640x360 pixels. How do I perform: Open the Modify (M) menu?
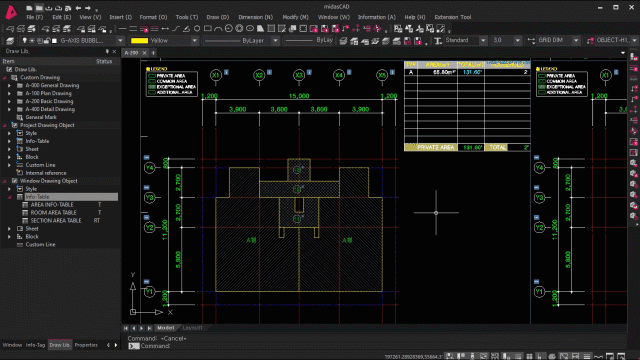pos(296,17)
